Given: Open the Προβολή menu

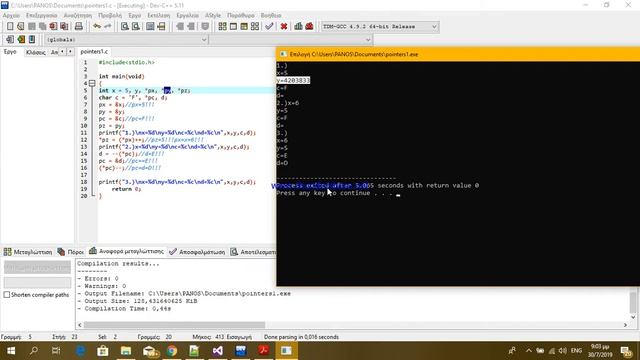Looking at the screenshot, I should [x=110, y=16].
